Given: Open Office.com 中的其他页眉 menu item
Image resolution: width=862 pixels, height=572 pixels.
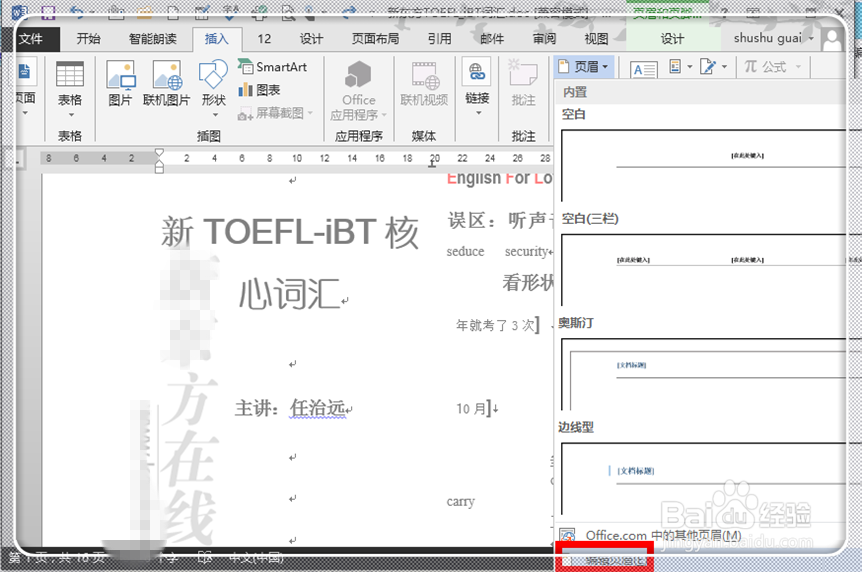Looking at the screenshot, I should [663, 535].
